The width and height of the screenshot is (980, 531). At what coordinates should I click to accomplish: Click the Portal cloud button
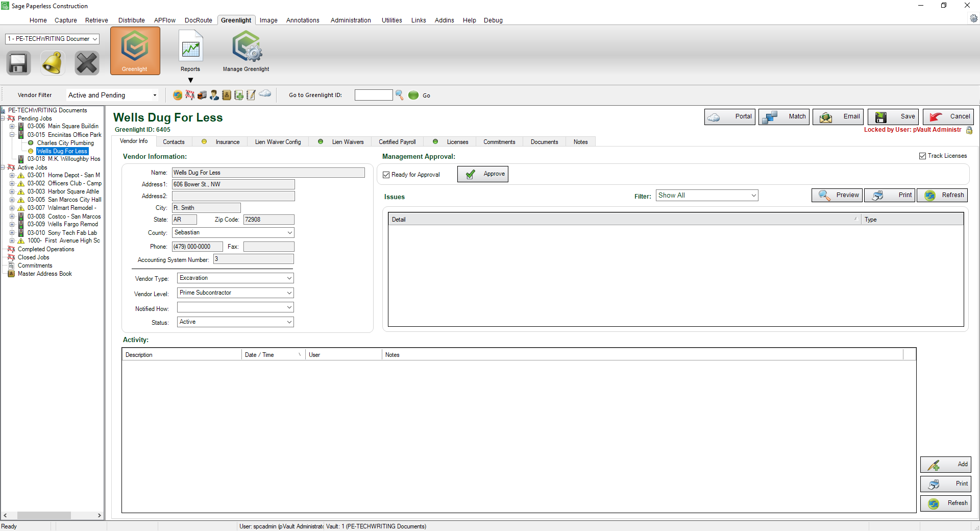[730, 117]
